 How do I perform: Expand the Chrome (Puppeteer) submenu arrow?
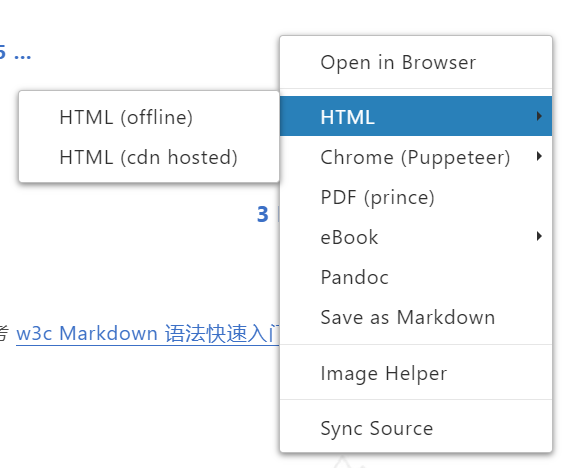(539, 156)
